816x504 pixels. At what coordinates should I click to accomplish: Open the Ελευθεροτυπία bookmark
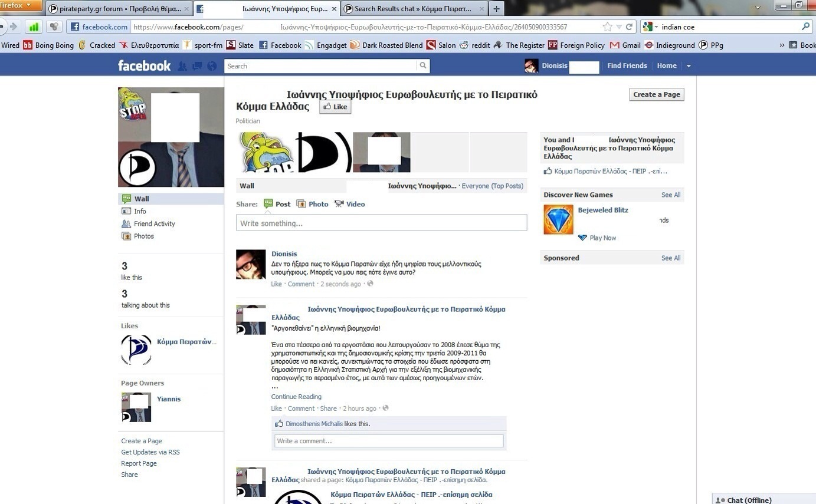point(149,45)
